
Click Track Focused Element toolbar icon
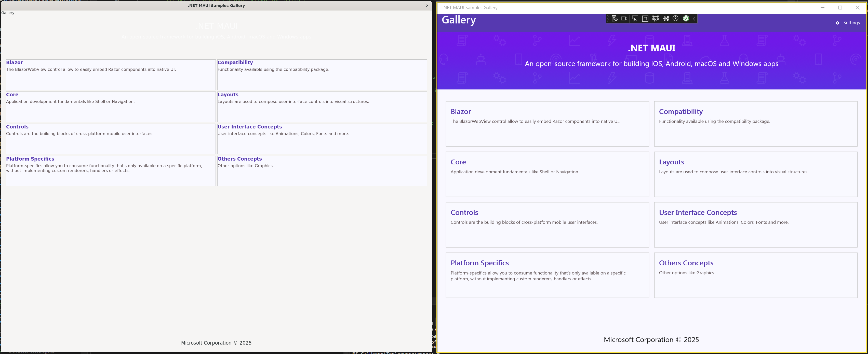click(655, 19)
